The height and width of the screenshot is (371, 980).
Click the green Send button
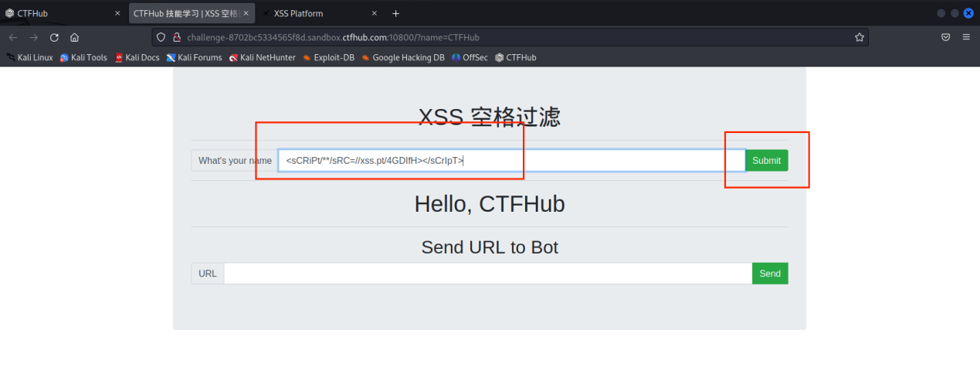tap(770, 274)
